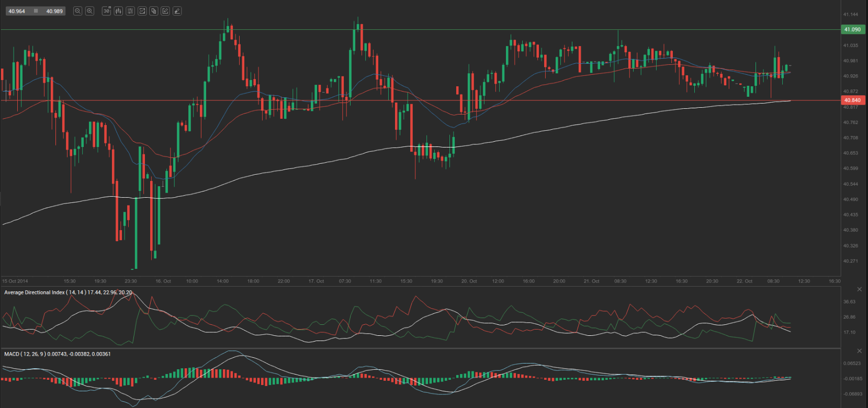This screenshot has width=868, height=408.
Task: Click the 40.964 bid price field
Action: pos(17,11)
